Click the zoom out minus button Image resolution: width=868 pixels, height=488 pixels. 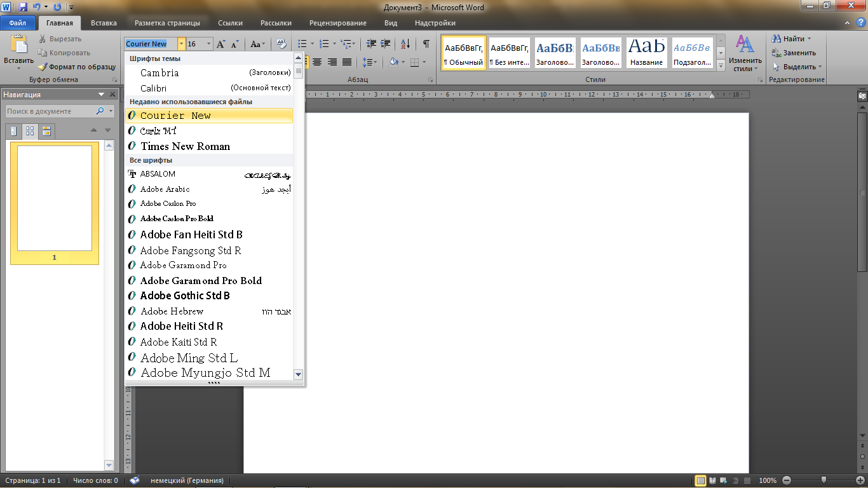point(787,480)
